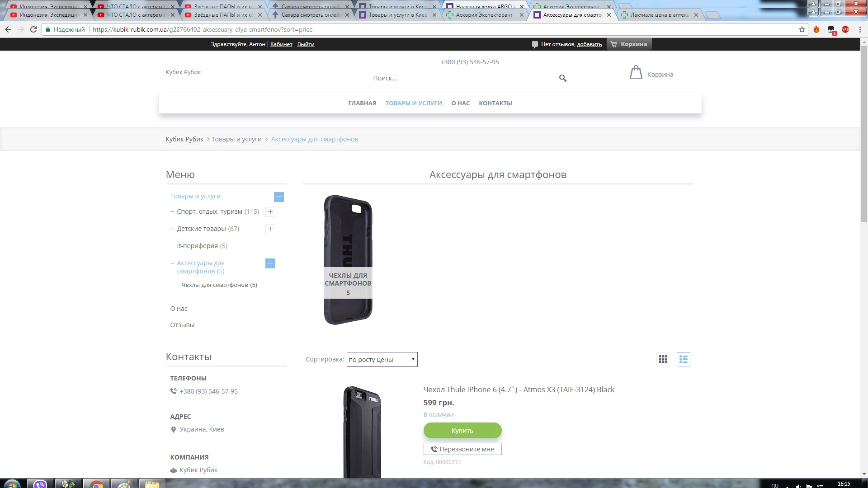Viewport: 868px width, 488px height.
Task: Focus the Поиск search field
Action: point(463,78)
